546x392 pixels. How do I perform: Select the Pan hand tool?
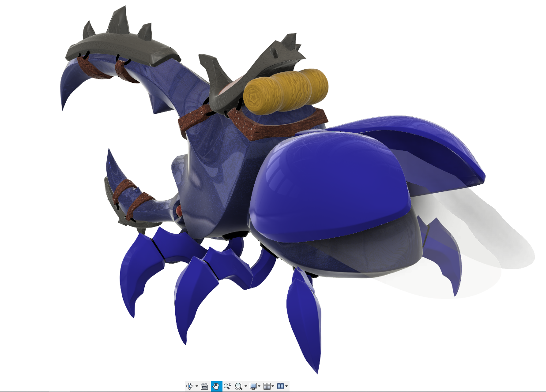point(217,386)
